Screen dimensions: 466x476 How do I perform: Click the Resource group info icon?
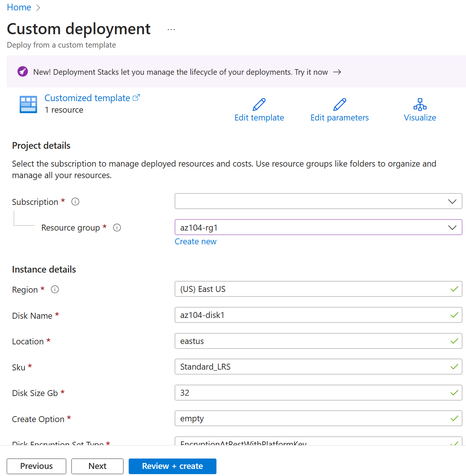point(117,228)
